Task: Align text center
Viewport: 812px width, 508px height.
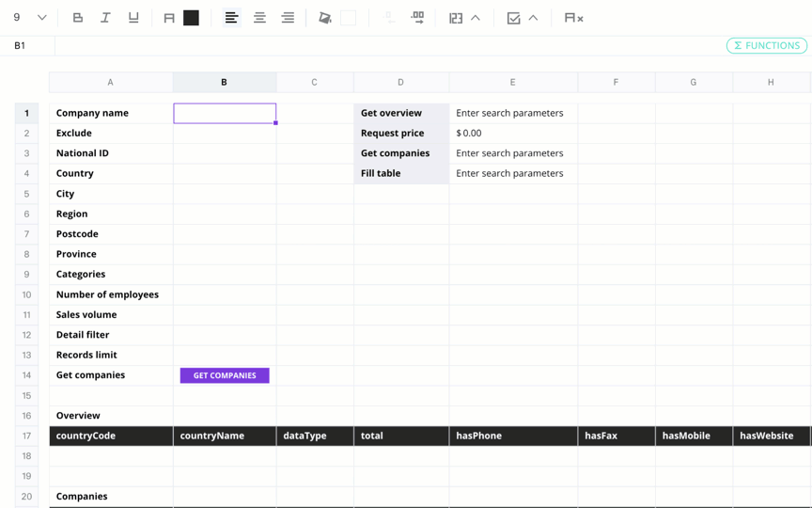Action: 259,18
